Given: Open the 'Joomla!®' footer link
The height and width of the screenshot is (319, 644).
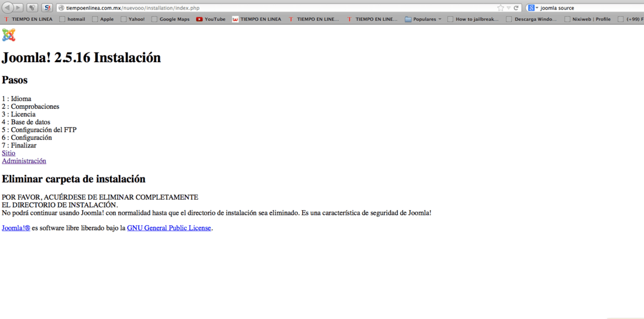Looking at the screenshot, I should tap(16, 228).
